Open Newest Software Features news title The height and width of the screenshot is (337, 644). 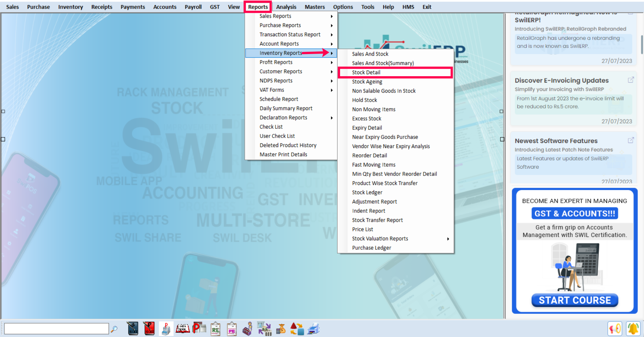(556, 141)
